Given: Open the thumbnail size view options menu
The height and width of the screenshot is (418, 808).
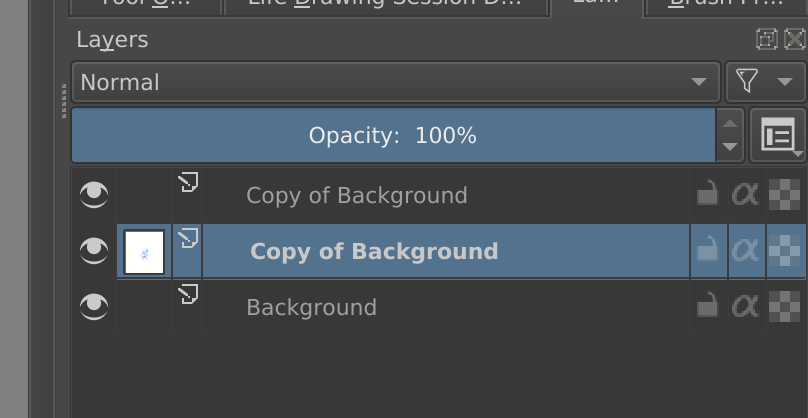Looking at the screenshot, I should (778, 135).
